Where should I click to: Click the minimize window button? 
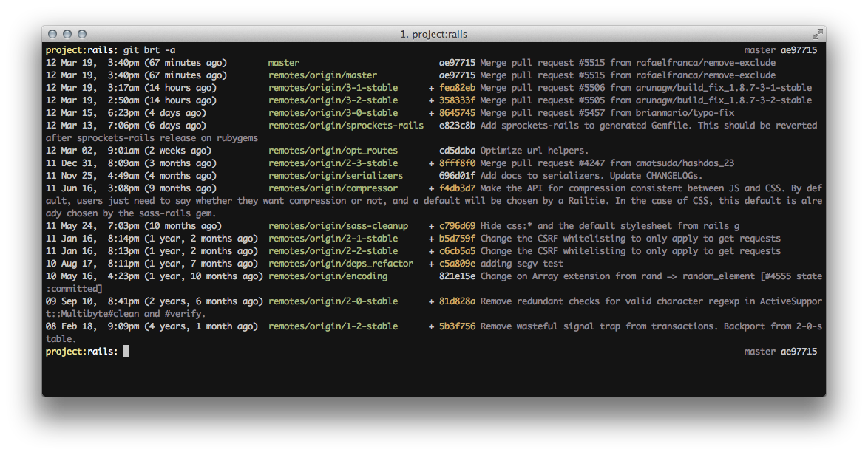click(x=67, y=34)
